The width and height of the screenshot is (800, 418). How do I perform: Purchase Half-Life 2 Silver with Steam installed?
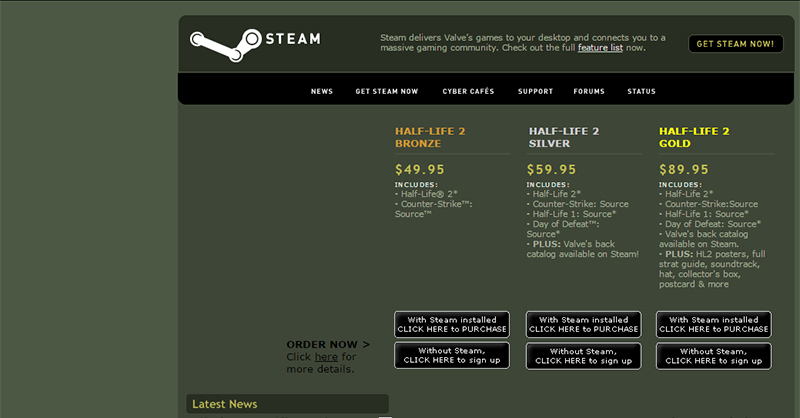point(583,324)
